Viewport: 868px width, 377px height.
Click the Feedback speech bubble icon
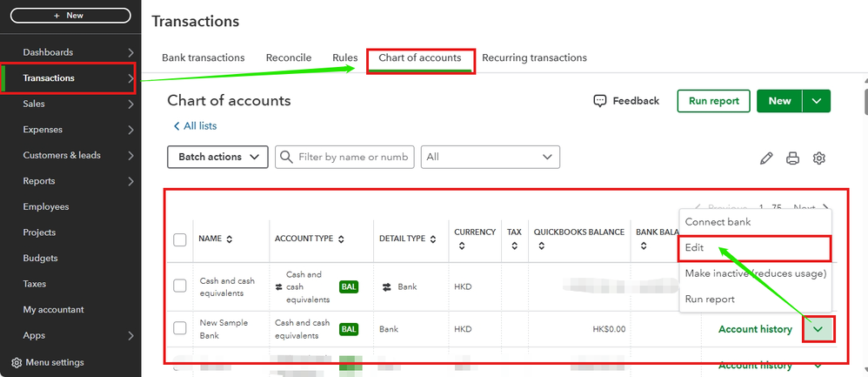(x=599, y=101)
